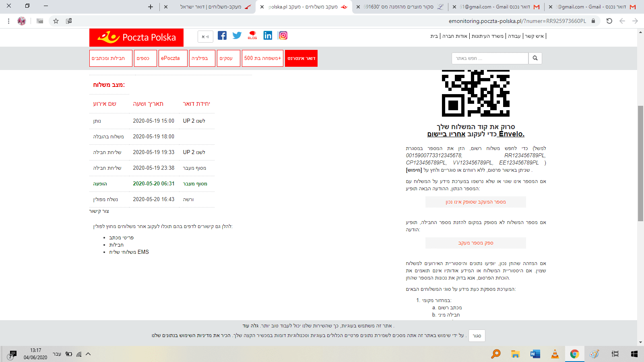This screenshot has height=362, width=644.
Task: Open the paint palette app on the taskbar
Action: coord(594,354)
